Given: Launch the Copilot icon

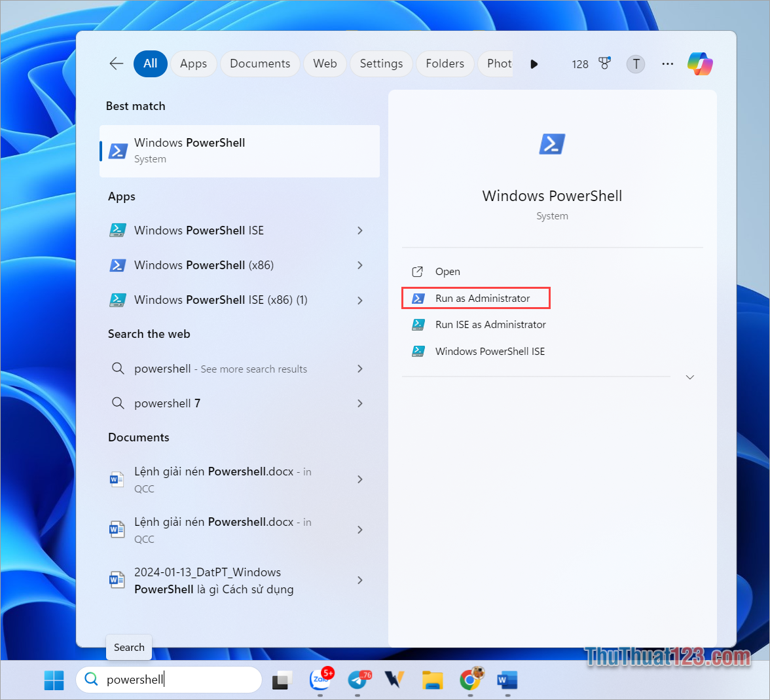Looking at the screenshot, I should pos(700,64).
